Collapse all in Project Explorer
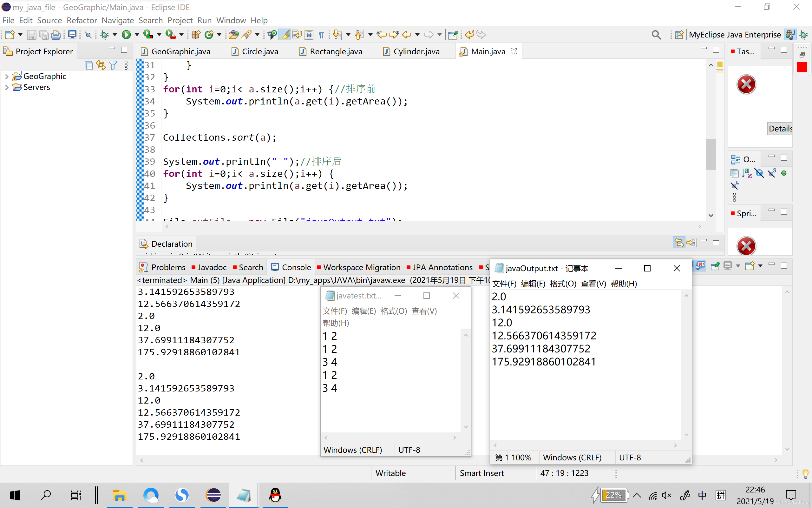Image resolution: width=812 pixels, height=508 pixels. point(89,65)
